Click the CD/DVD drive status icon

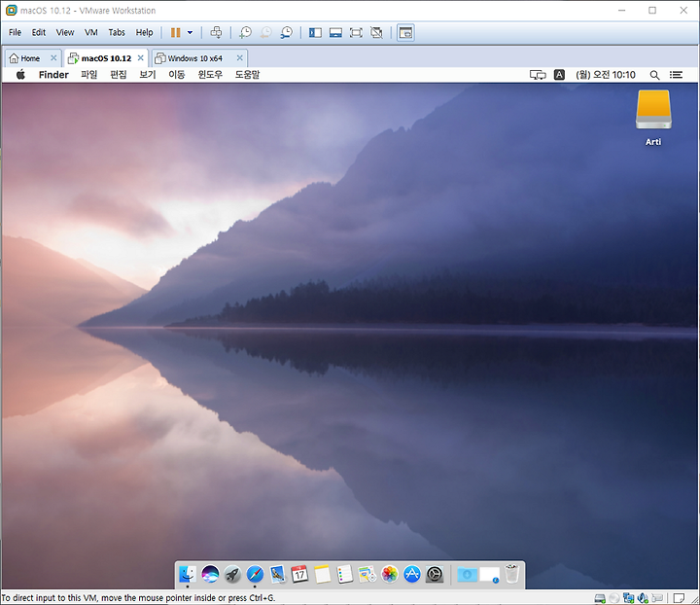pos(614,598)
